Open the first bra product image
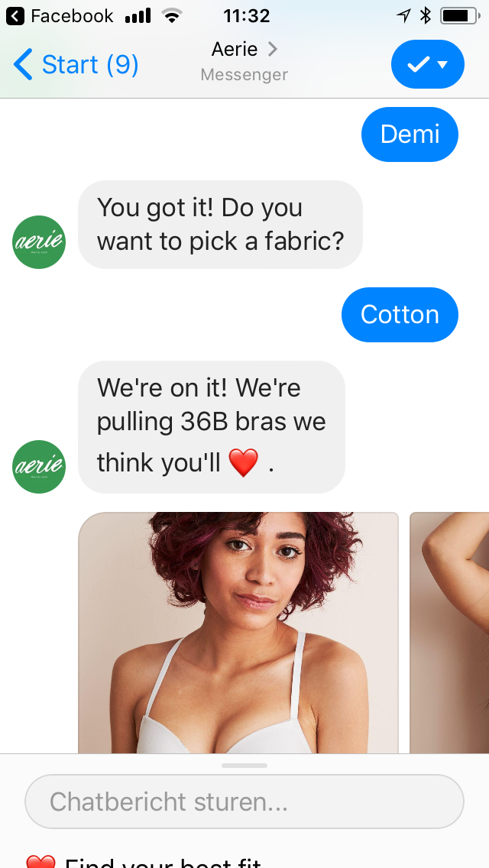Image resolution: width=489 pixels, height=868 pixels. click(238, 633)
